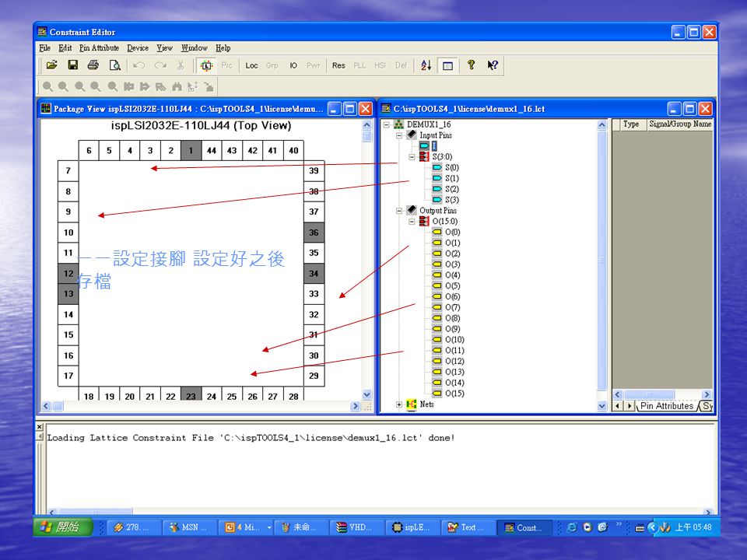Click Internet Explorer quick launch icon
The width and height of the screenshot is (747, 560).
tap(572, 527)
